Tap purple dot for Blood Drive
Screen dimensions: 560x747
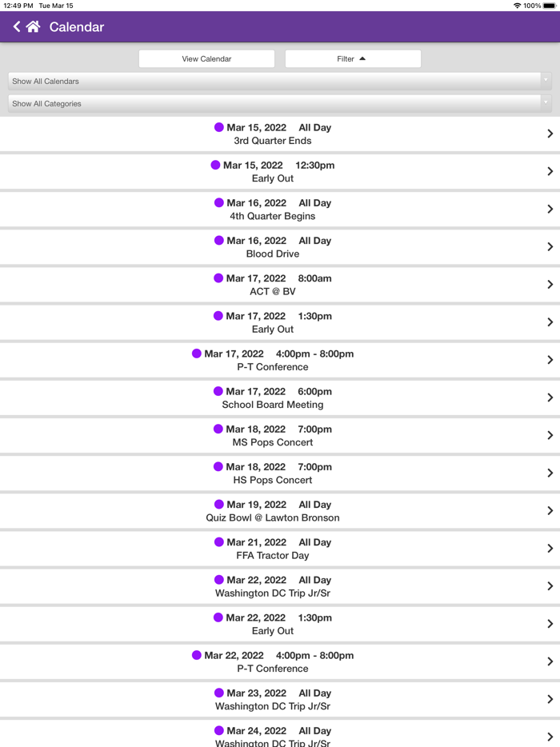tap(218, 240)
